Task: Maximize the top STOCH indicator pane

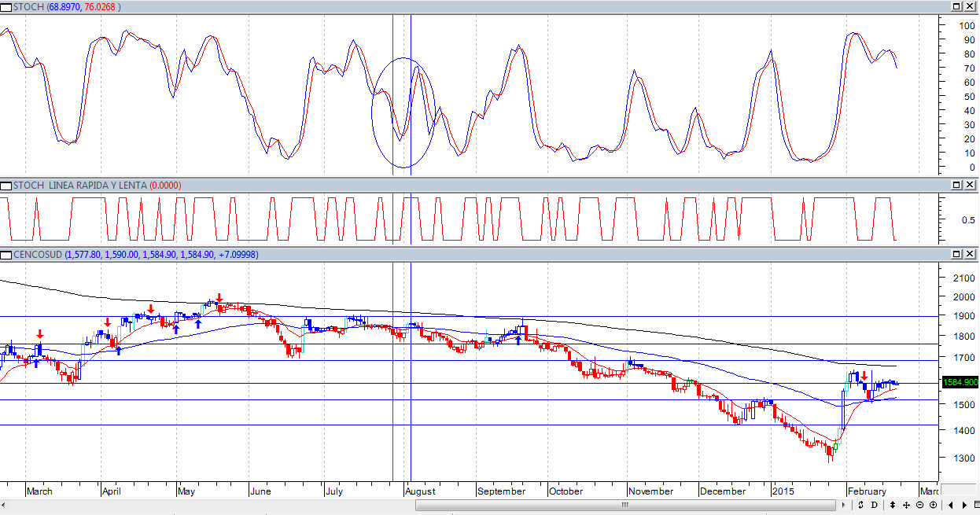Action: point(956,6)
